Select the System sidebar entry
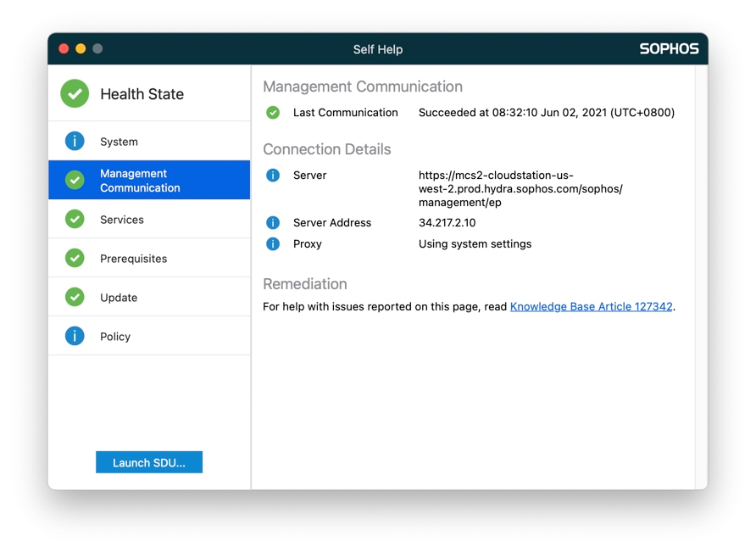 (119, 141)
